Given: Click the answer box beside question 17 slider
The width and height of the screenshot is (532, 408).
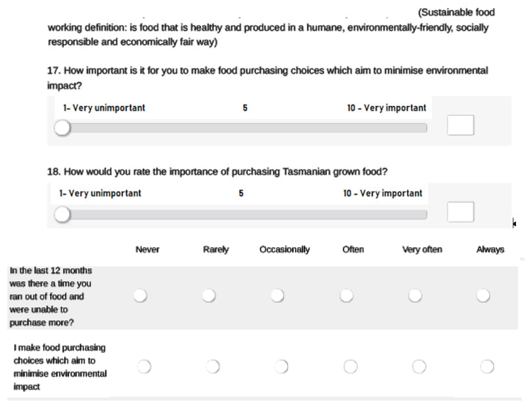Looking at the screenshot, I should point(460,125).
